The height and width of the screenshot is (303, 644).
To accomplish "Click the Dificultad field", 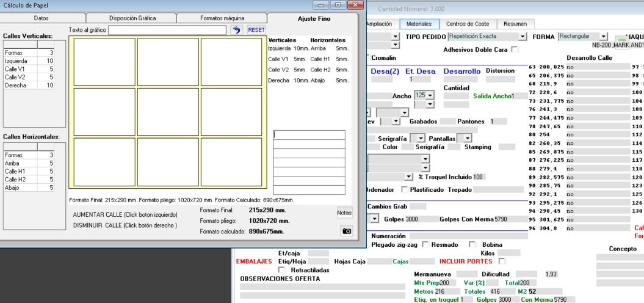I will point(527,274).
